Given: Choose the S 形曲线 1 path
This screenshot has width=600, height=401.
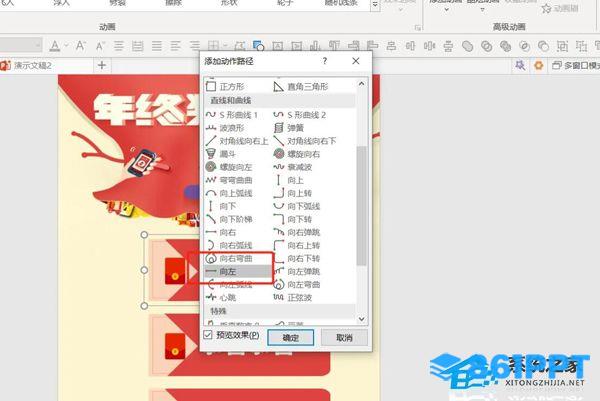Looking at the screenshot, I should [x=232, y=115].
